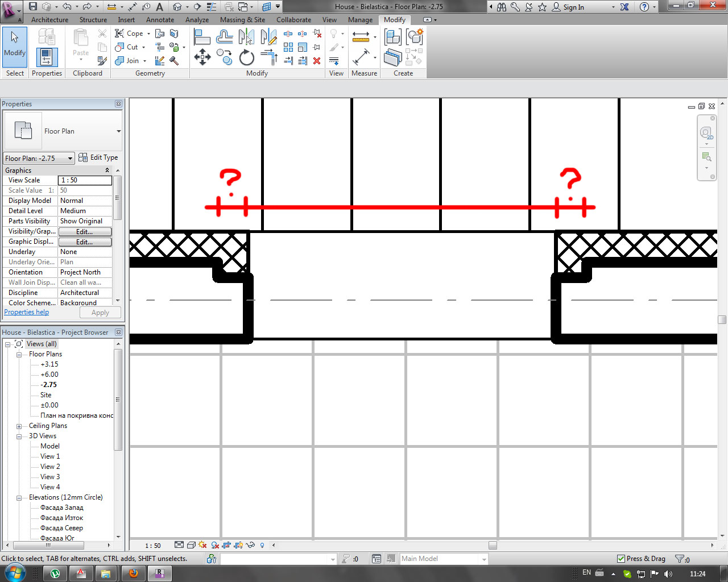This screenshot has height=582, width=728.
Task: Click the horizontal scrollbar thumb of drawing view
Action: 493,545
